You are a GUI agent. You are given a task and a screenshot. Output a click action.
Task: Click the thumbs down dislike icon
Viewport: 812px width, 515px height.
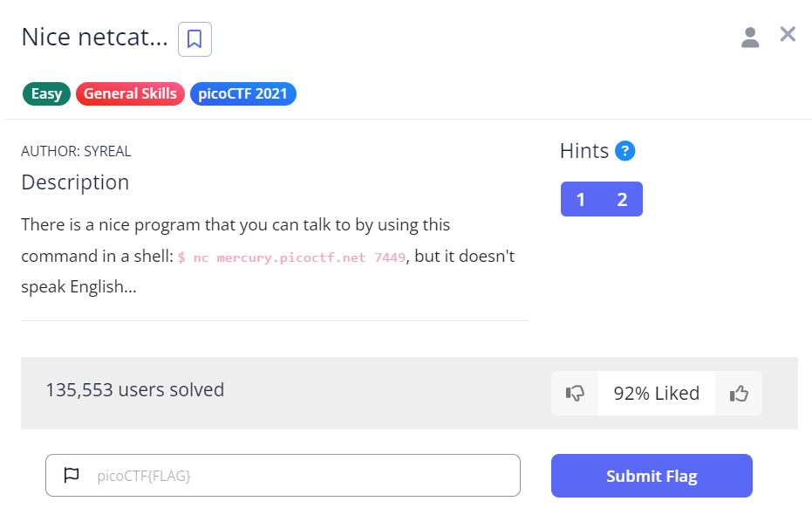point(575,394)
